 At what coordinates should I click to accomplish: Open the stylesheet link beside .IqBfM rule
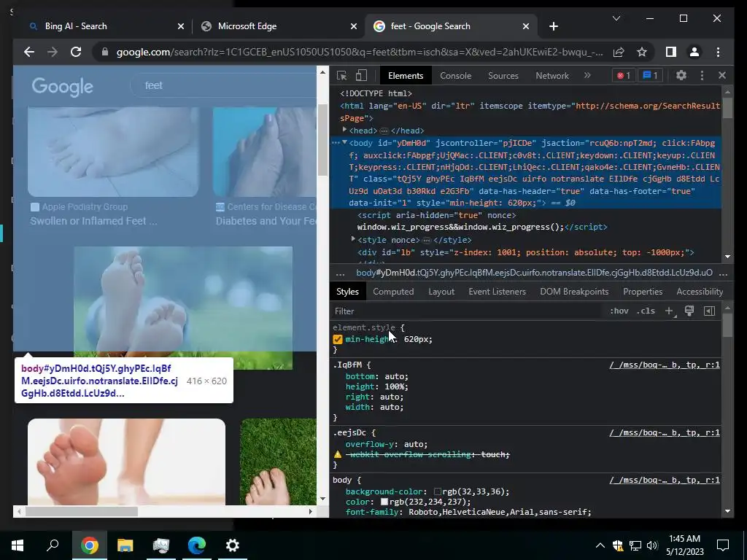coord(664,365)
